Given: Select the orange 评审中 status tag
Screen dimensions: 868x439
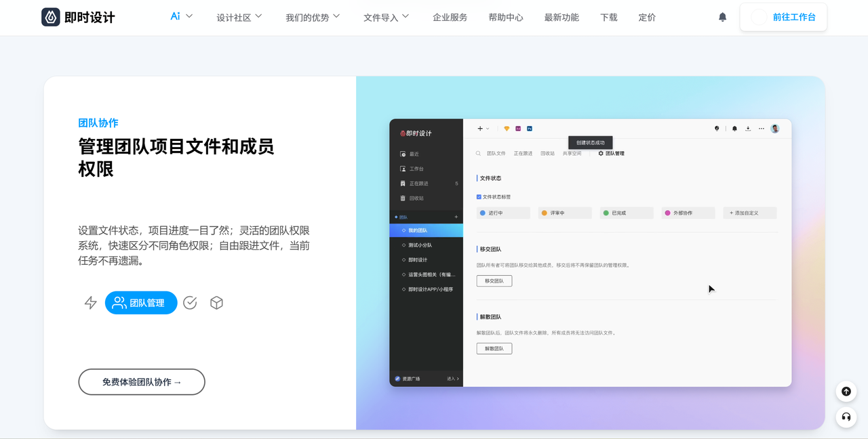Looking at the screenshot, I should coord(565,213).
